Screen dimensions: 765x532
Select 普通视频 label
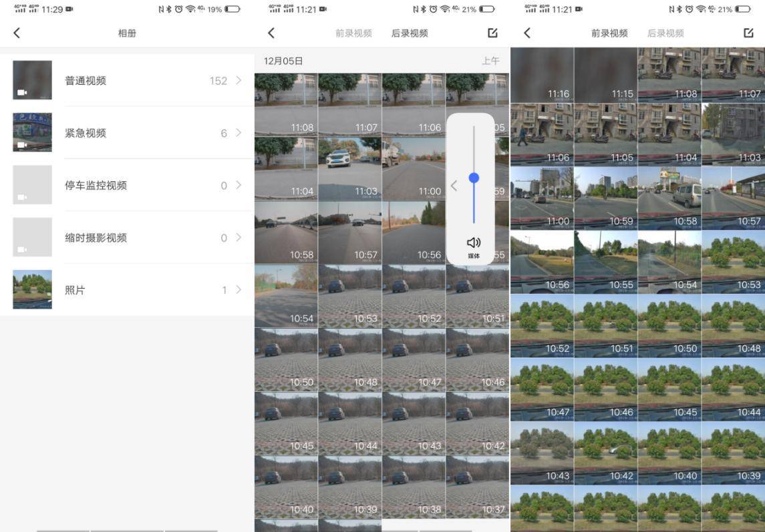coord(86,80)
